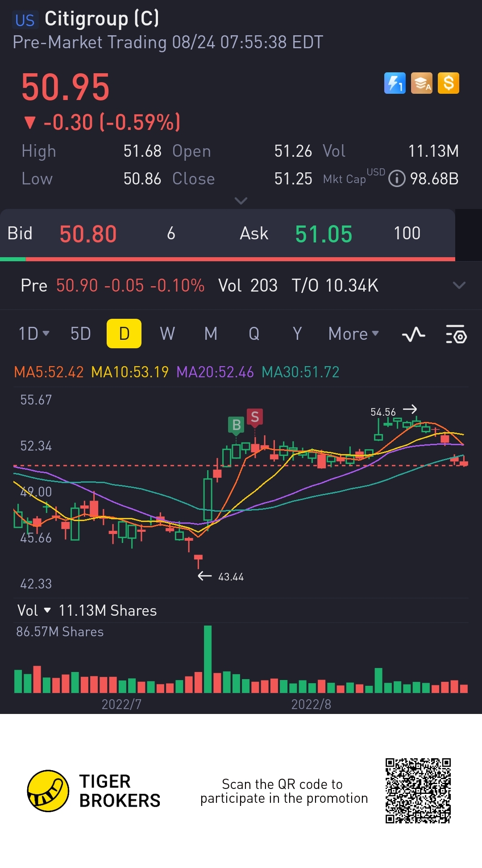Tap the tallest green volume bar
The height and width of the screenshot is (868, 482).
(x=208, y=659)
